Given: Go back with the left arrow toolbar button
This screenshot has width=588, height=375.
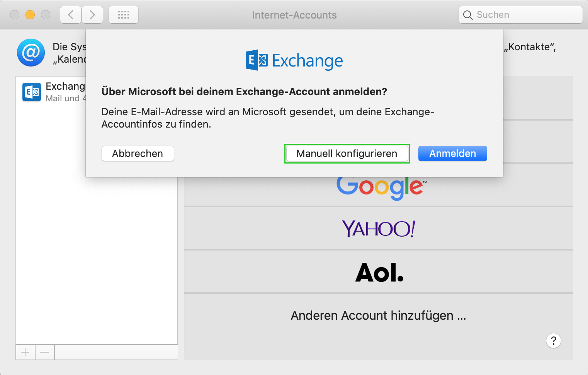Looking at the screenshot, I should (x=71, y=15).
